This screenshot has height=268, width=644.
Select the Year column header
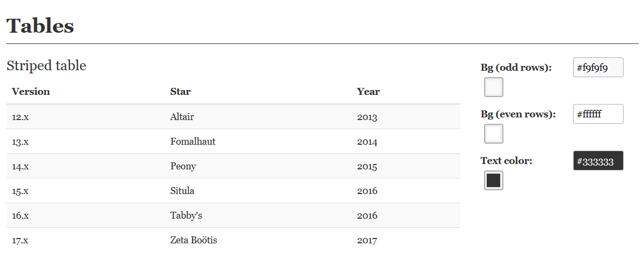tap(368, 92)
